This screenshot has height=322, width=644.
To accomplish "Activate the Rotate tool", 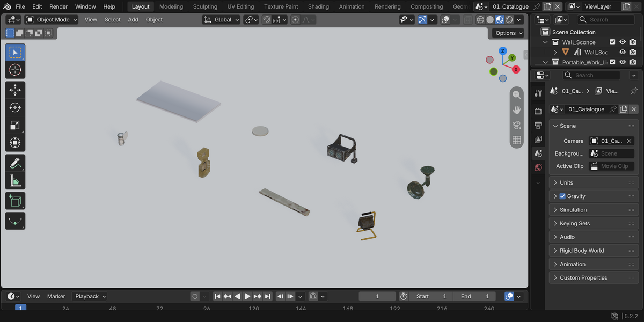I will (15, 108).
